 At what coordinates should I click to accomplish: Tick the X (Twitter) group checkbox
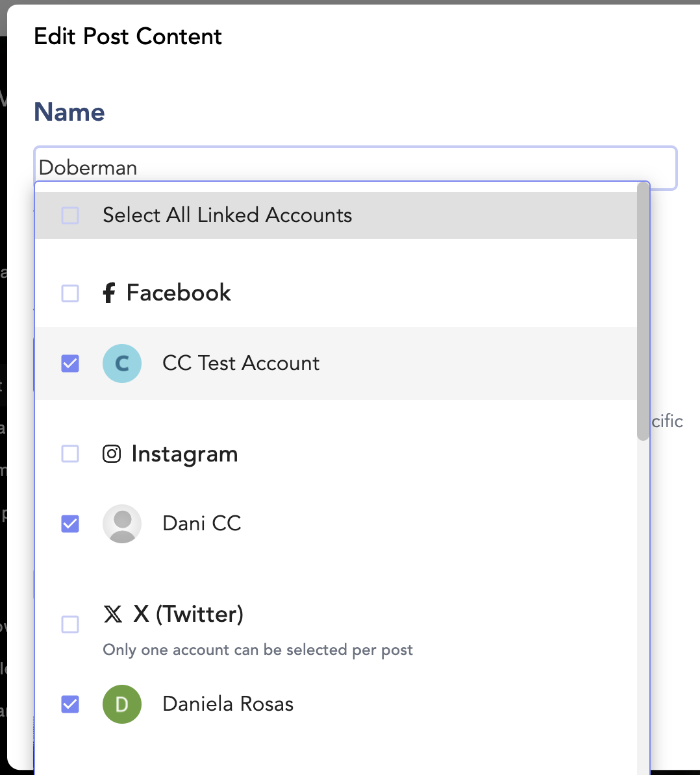coord(70,624)
